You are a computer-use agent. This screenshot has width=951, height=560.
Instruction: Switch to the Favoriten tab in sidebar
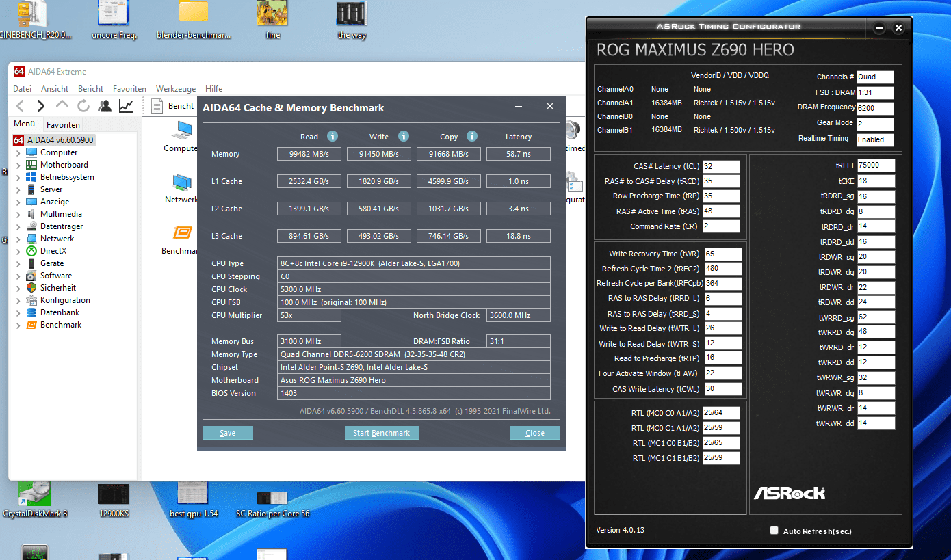coord(64,124)
